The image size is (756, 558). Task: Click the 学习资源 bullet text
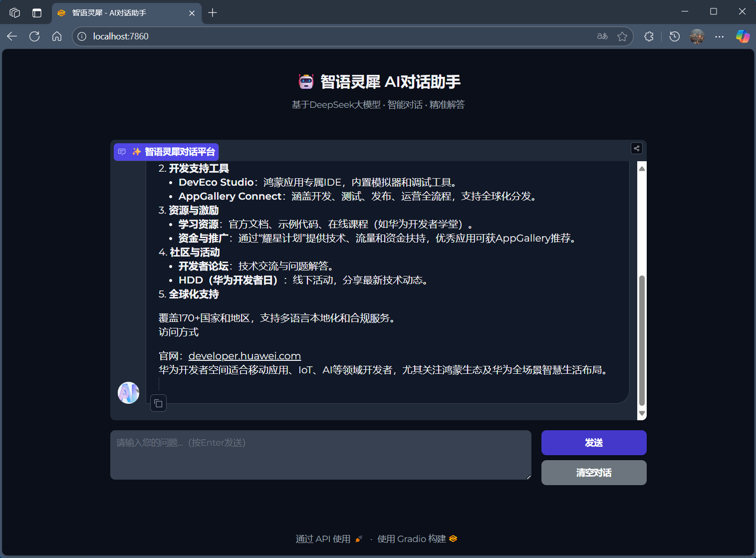327,225
